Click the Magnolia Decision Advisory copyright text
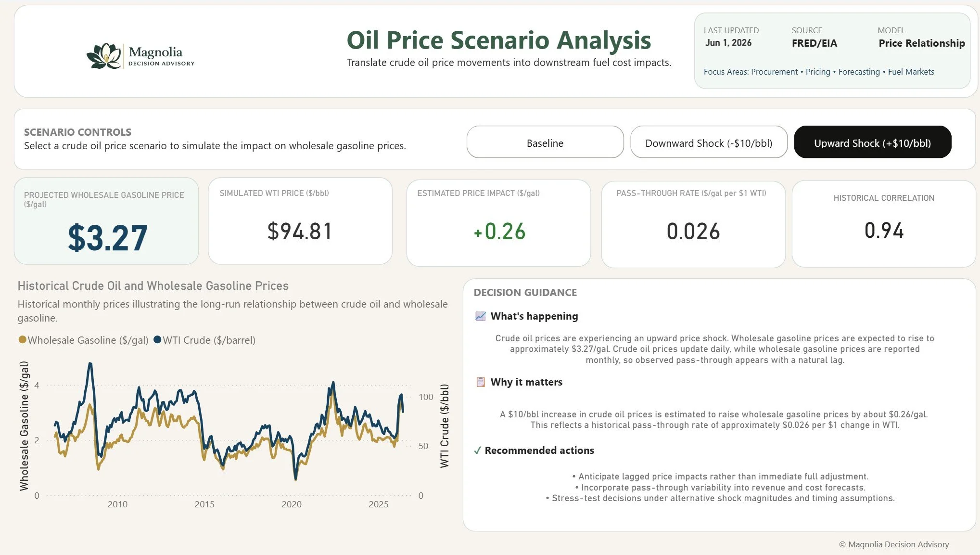Screen dimensions: 980x555 (894, 544)
